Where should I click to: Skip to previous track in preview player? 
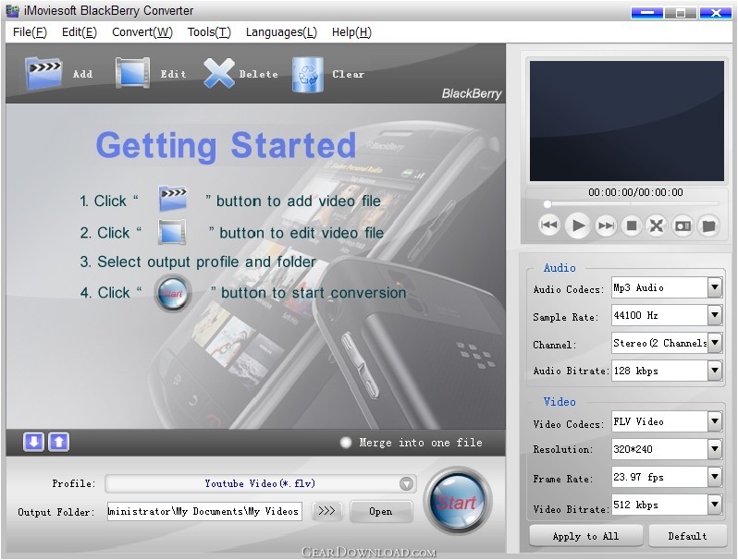pos(548,225)
